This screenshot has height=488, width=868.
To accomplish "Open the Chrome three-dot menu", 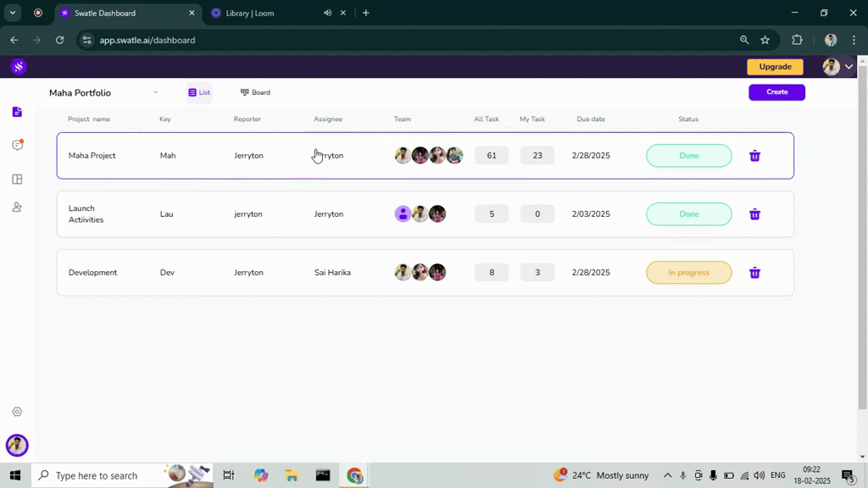I will (x=854, y=40).
